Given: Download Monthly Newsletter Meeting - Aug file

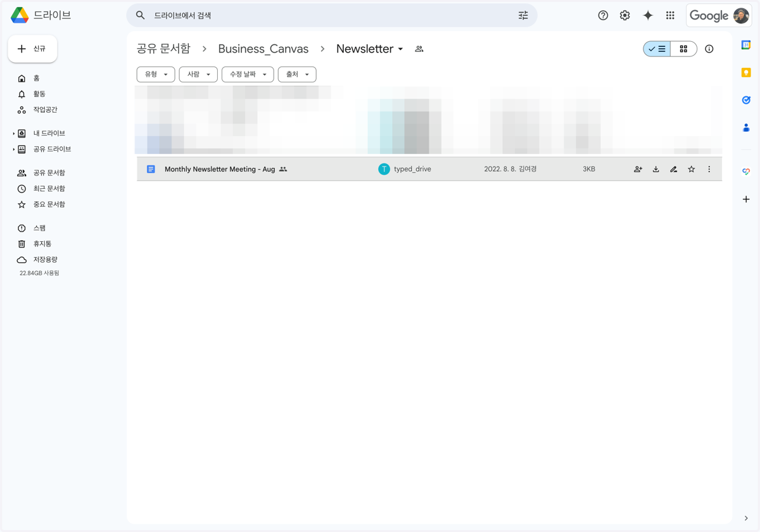Looking at the screenshot, I should pos(655,169).
